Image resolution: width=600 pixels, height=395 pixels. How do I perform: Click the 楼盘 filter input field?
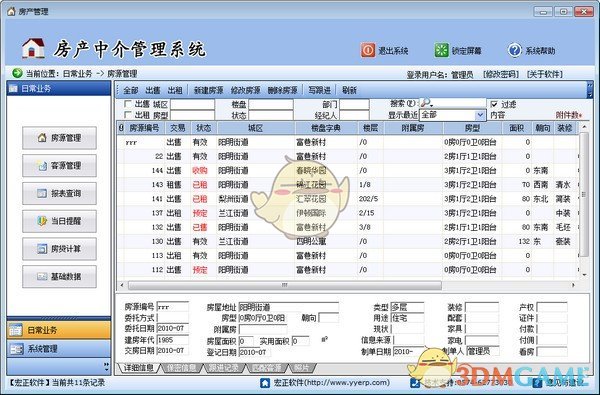click(x=271, y=104)
